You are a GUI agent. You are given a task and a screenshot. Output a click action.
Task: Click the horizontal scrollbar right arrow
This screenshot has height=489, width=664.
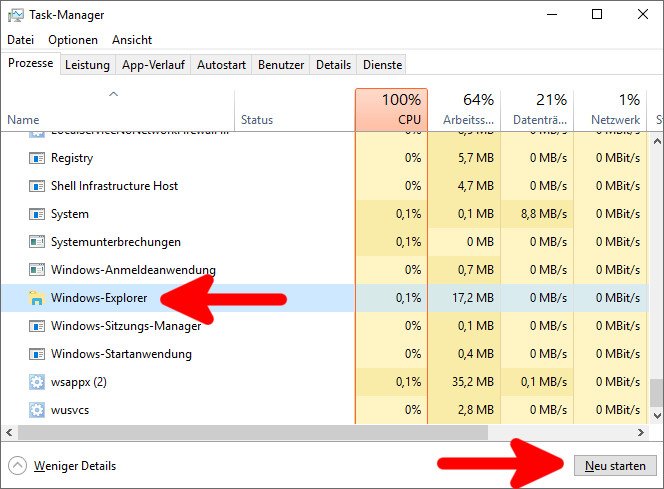point(640,432)
